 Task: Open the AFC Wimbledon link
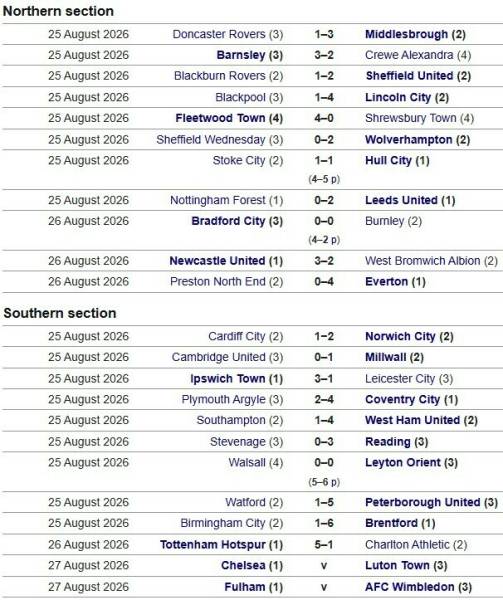click(x=410, y=587)
